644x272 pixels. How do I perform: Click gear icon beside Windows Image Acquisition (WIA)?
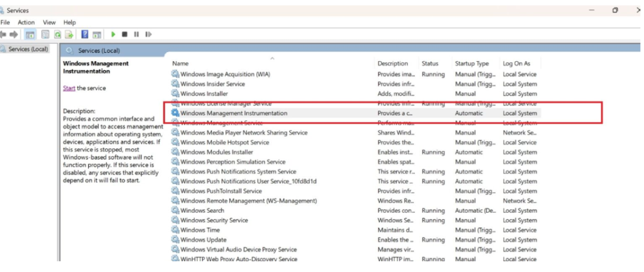175,74
